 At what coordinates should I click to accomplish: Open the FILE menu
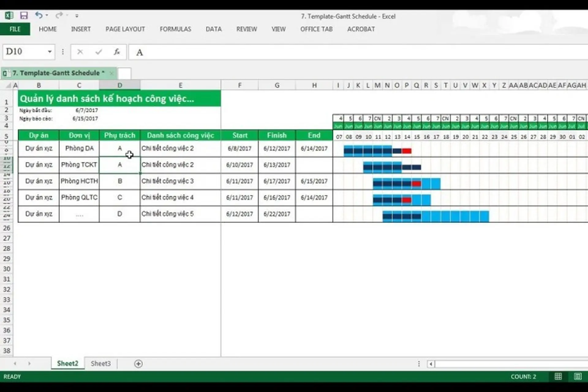coord(15,29)
